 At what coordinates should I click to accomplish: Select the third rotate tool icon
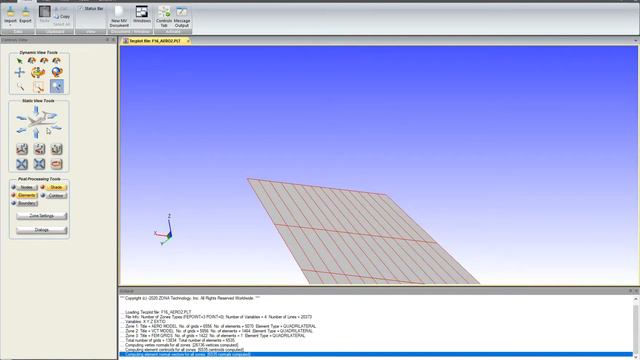tap(44, 61)
